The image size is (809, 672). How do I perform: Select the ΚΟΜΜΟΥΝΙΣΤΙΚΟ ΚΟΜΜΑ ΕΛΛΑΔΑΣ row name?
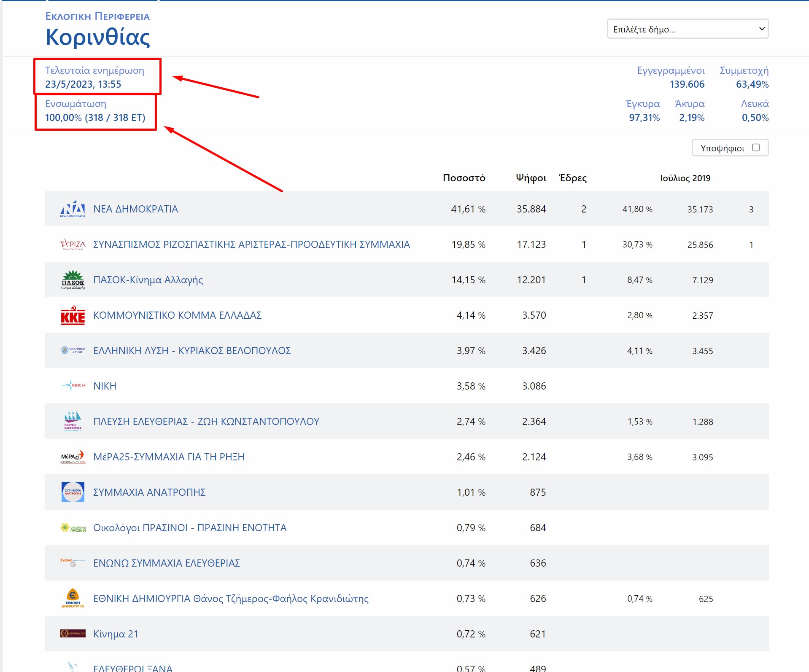(x=177, y=315)
